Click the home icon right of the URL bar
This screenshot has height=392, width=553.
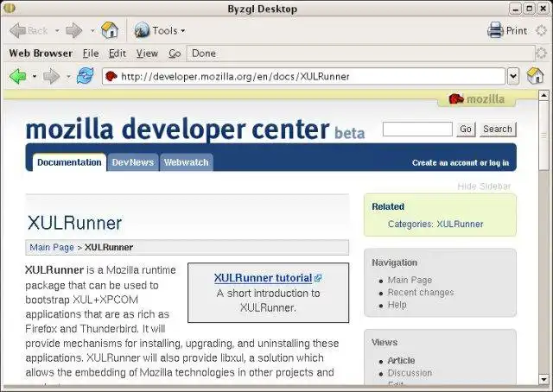[x=535, y=76]
